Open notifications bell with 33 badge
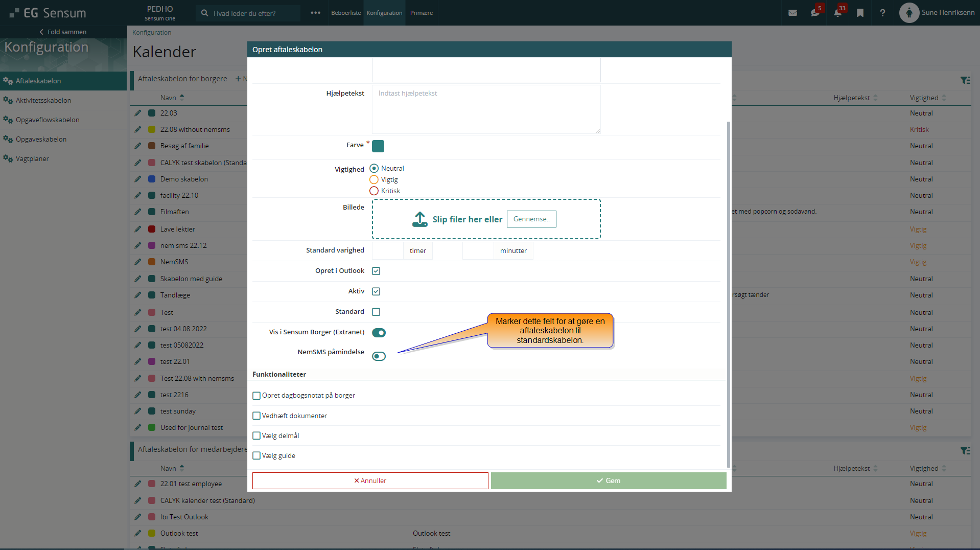 (x=838, y=13)
